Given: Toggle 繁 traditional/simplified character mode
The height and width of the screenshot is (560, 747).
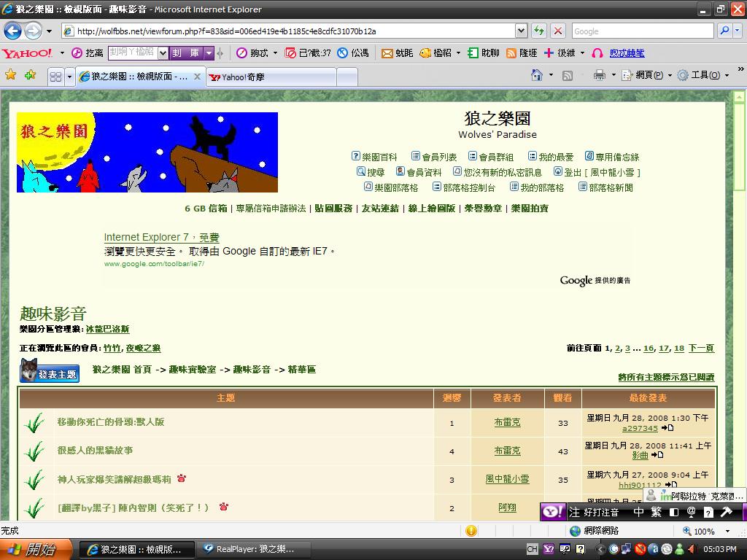Looking at the screenshot, I should pos(656,512).
